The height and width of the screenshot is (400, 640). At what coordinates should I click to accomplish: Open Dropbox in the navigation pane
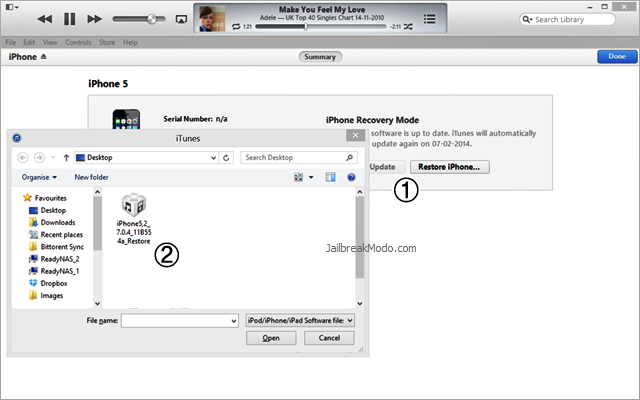48,283
